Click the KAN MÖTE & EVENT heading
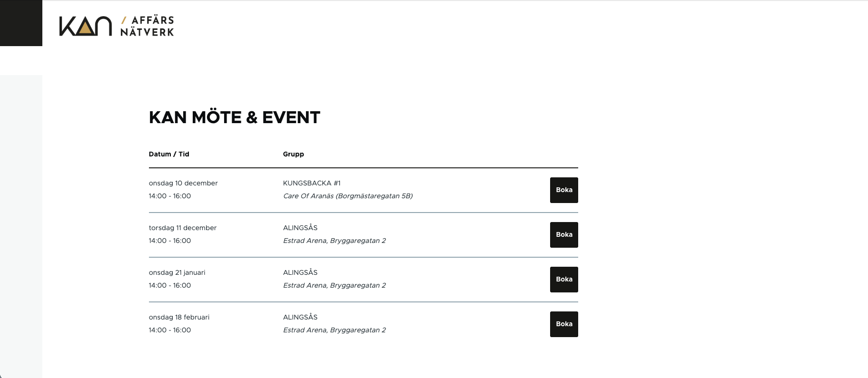Image resolution: width=868 pixels, height=378 pixels. pos(235,117)
